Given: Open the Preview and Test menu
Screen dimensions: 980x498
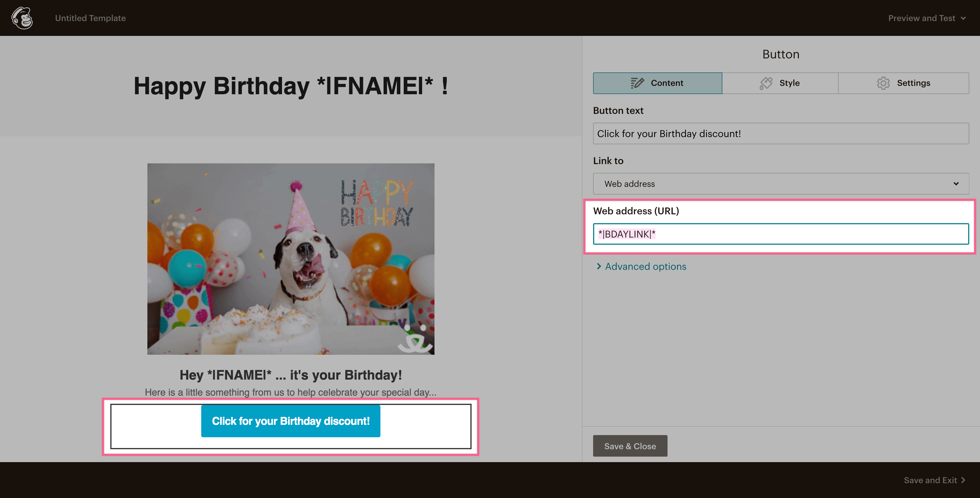Looking at the screenshot, I should [x=927, y=18].
